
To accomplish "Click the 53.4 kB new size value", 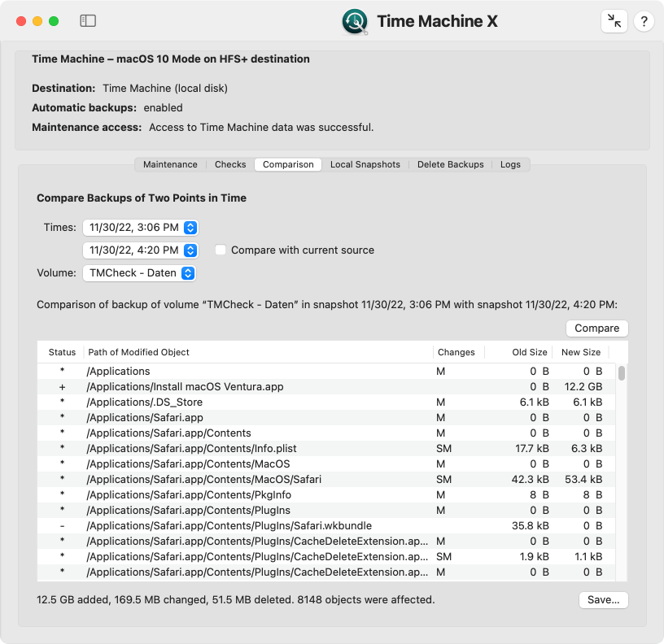I will [583, 480].
